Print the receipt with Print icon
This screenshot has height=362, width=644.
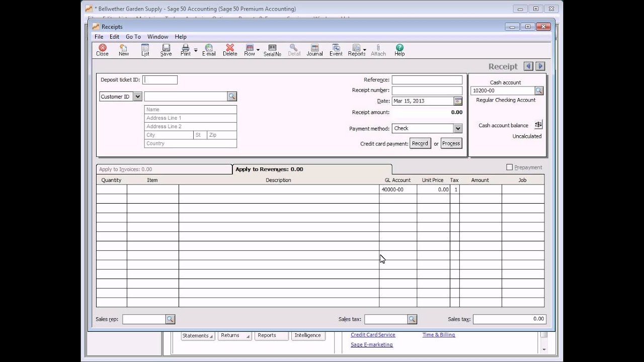[x=186, y=50]
